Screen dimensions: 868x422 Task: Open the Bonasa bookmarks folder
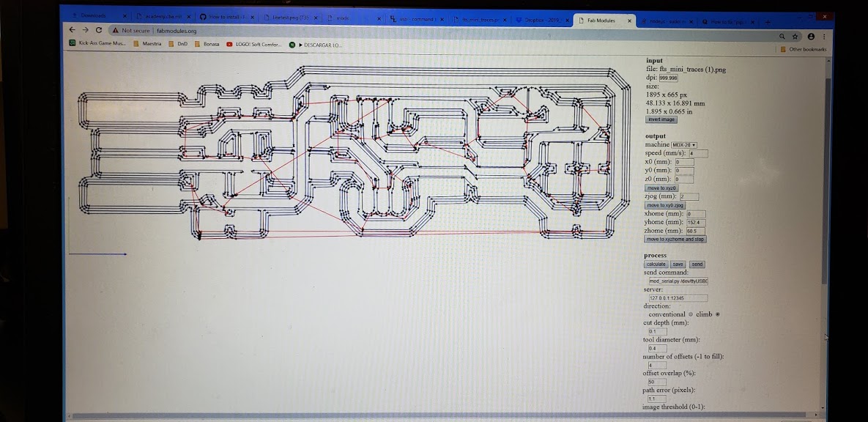[x=207, y=44]
